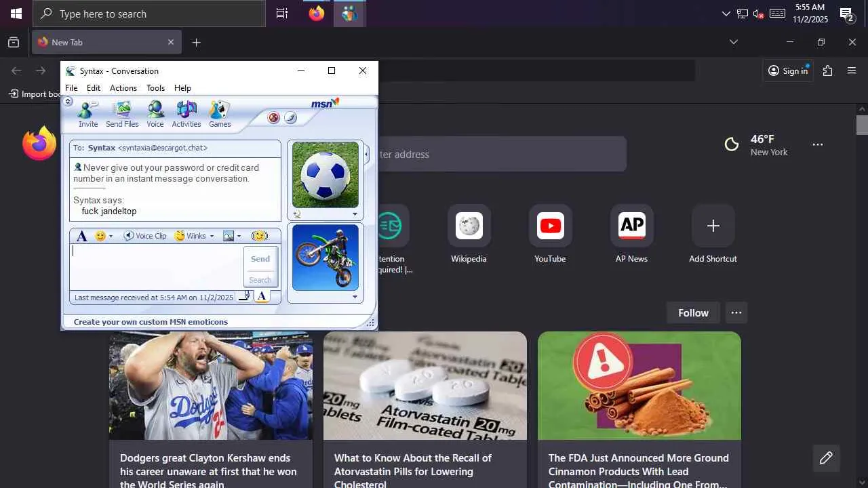868x488 pixels.
Task: Click in the message typing box
Action: tap(156, 267)
